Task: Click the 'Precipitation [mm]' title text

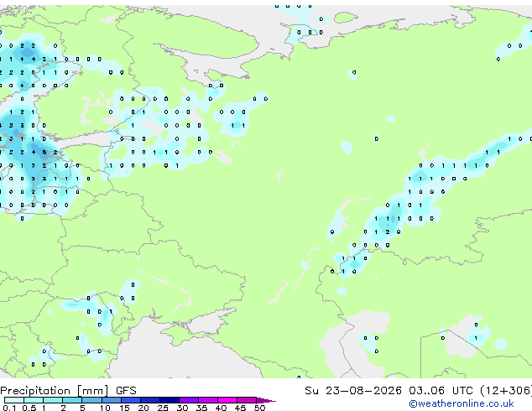Action: tap(55, 391)
